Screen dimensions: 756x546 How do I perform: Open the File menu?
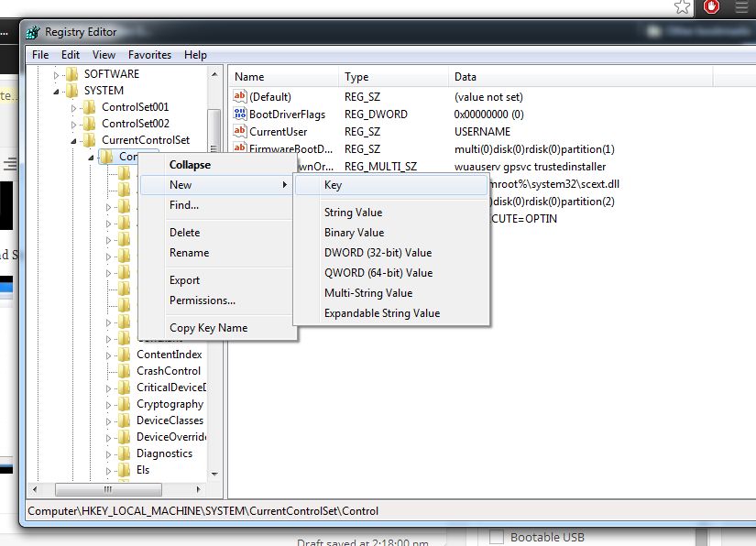tap(40, 55)
